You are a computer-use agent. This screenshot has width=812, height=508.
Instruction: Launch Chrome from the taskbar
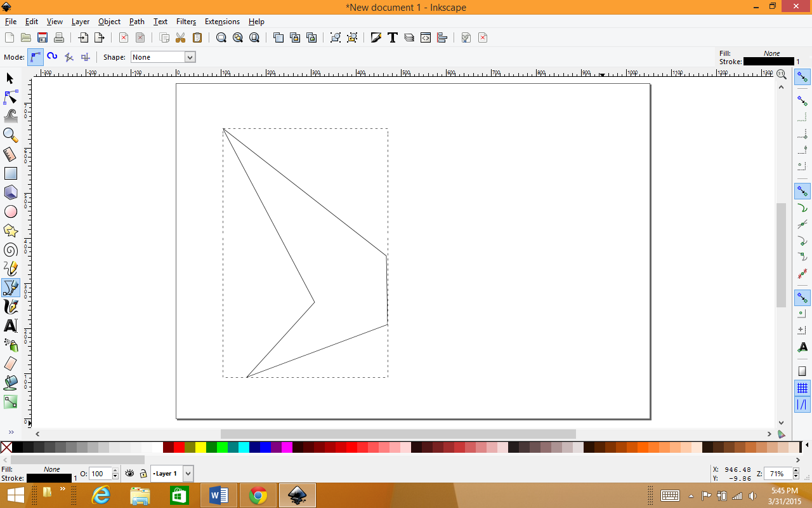pos(258,495)
